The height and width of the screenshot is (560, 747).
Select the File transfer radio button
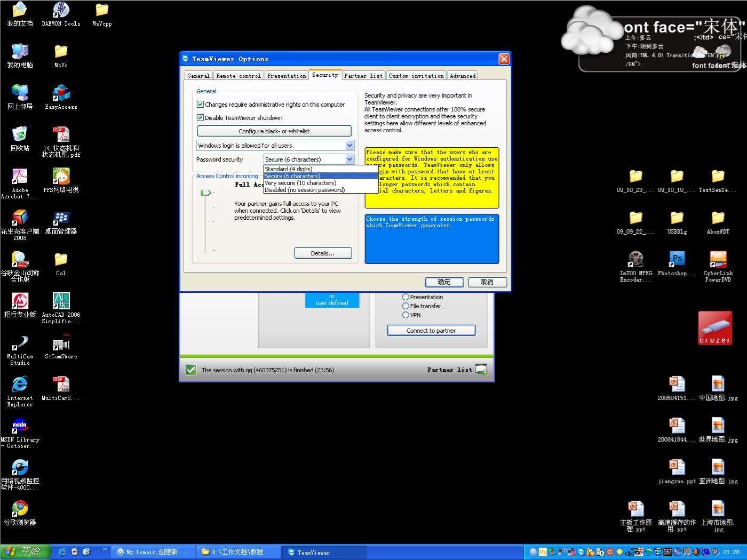coord(406,306)
